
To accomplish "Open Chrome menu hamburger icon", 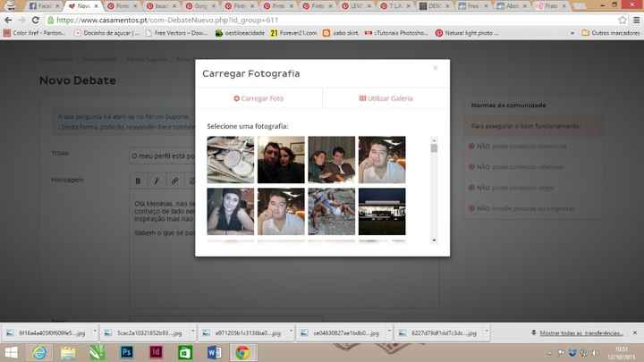I will click(x=636, y=20).
